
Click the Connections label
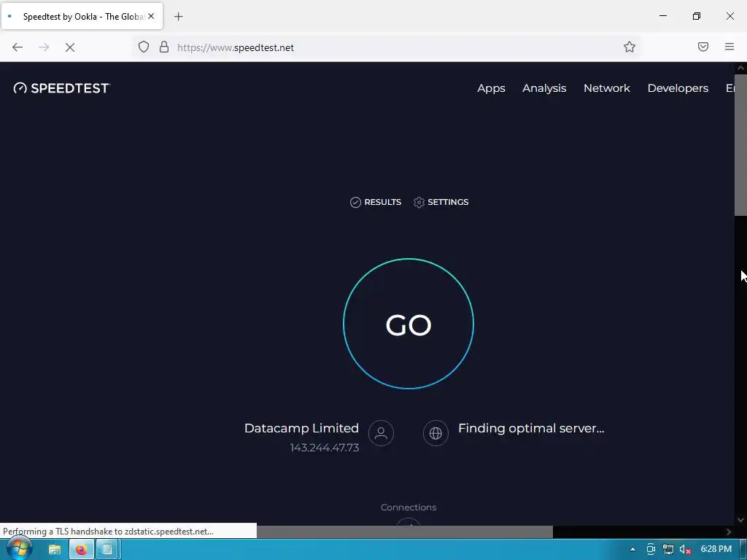click(409, 507)
